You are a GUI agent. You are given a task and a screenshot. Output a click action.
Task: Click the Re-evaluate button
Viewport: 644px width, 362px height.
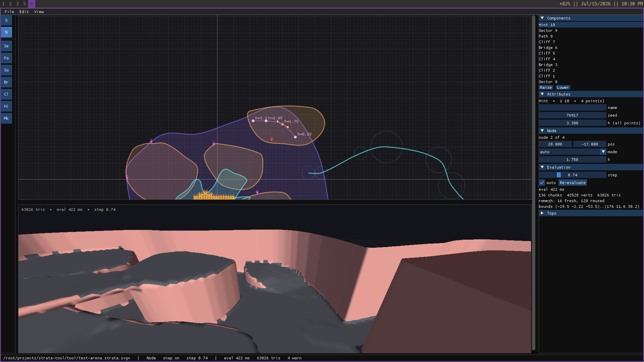tap(573, 183)
